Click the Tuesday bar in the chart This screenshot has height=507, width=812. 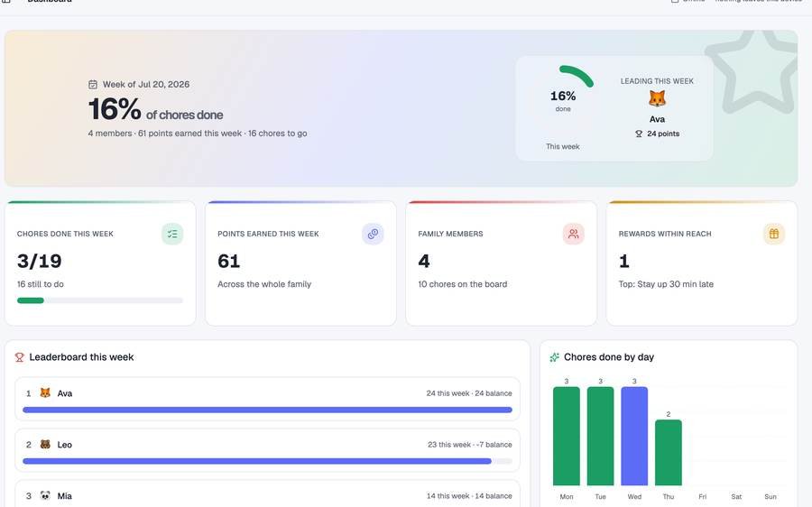click(x=600, y=436)
